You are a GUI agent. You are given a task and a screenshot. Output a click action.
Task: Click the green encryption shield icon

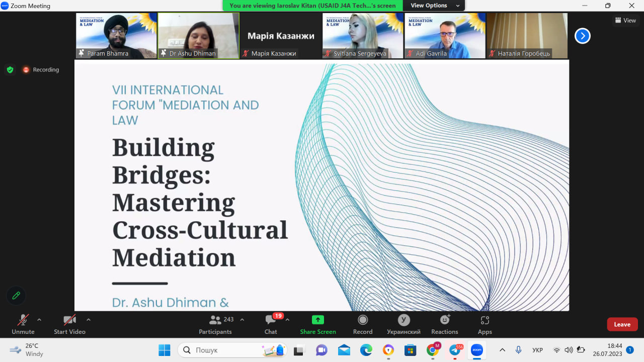tap(10, 70)
